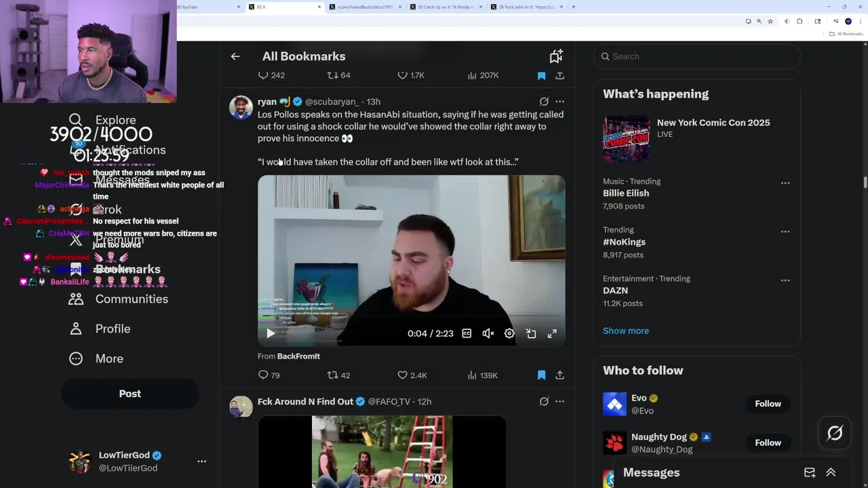Viewport: 868px width, 488px height.
Task: Toggle captions on the video player
Action: [467, 333]
